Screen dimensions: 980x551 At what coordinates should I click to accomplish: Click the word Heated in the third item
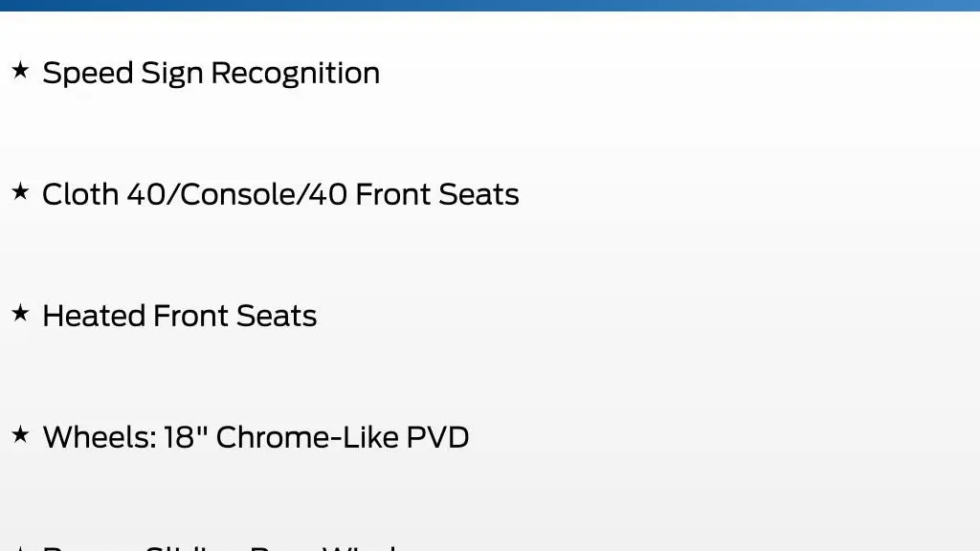point(93,316)
